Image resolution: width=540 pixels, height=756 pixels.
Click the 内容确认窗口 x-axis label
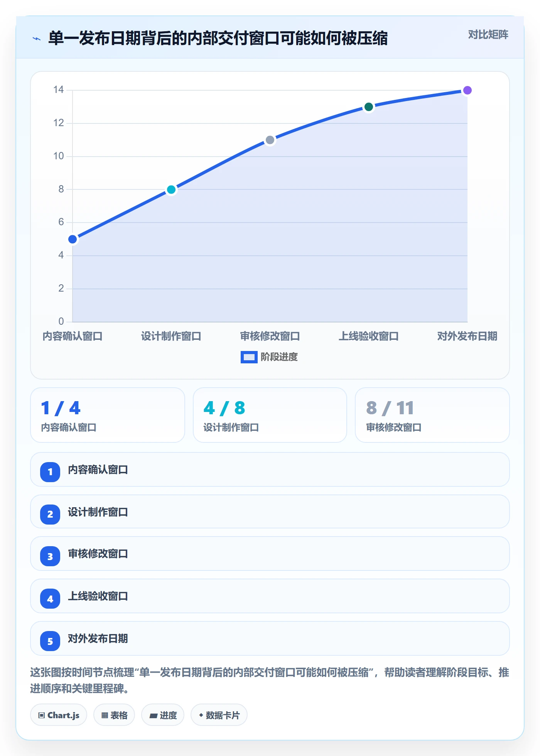[73, 336]
